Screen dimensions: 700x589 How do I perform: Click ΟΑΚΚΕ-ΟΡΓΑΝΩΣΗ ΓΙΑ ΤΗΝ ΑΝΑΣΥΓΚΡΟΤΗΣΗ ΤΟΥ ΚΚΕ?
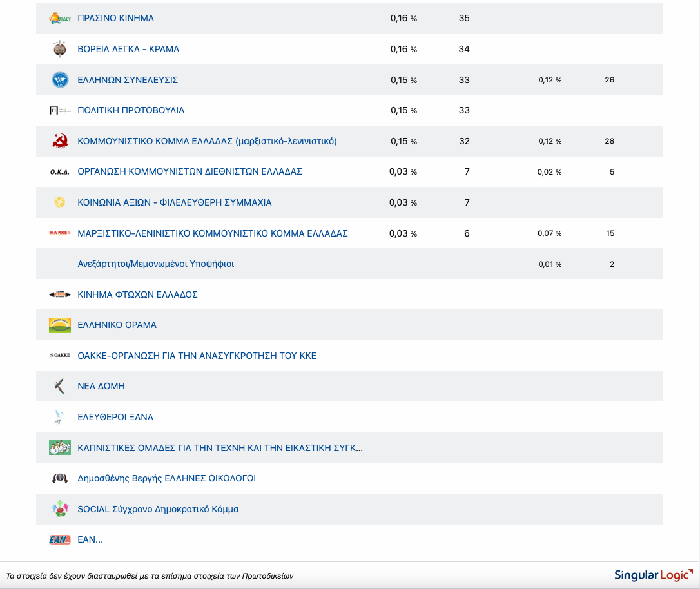[x=197, y=356]
